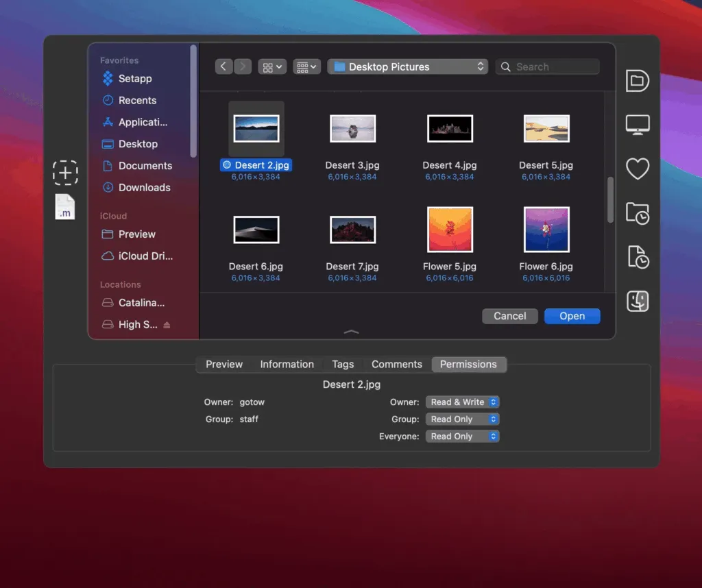Open Favorites via the heart icon
The image size is (702, 588).
click(638, 169)
